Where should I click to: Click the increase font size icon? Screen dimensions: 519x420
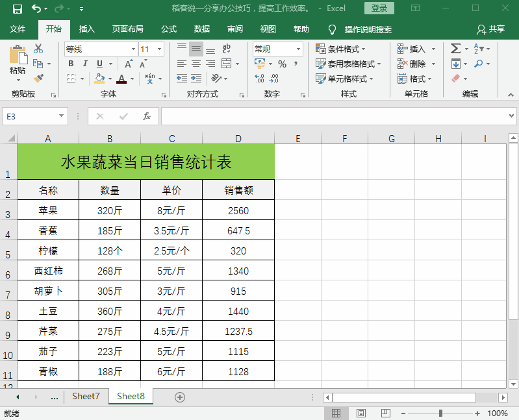[129, 64]
